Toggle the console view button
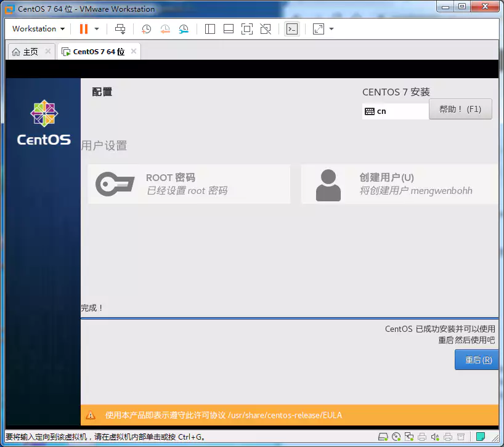 [x=291, y=29]
